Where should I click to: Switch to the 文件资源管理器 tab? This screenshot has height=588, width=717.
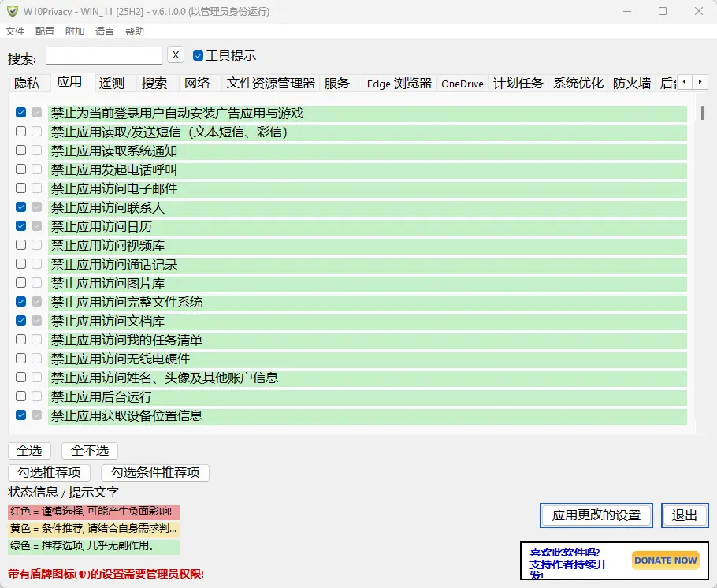point(271,84)
